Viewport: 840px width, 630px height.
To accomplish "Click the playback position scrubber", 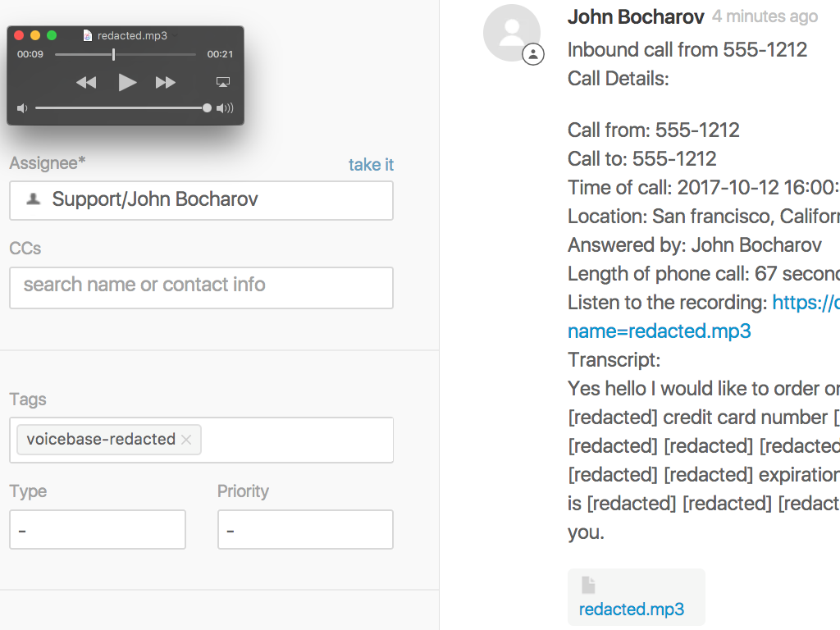I will [113, 55].
